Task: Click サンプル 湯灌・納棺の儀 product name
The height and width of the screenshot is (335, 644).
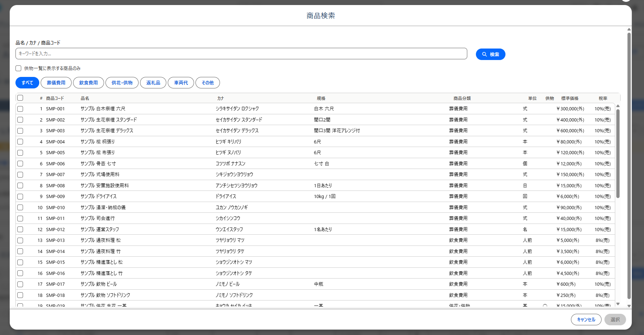Action: (103, 207)
